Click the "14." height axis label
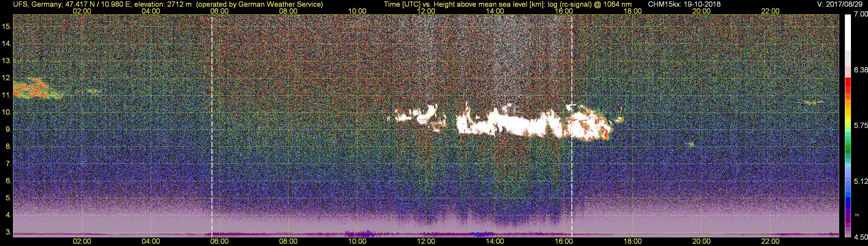Image resolution: width=868 pixels, height=246 pixels. pos(7,43)
